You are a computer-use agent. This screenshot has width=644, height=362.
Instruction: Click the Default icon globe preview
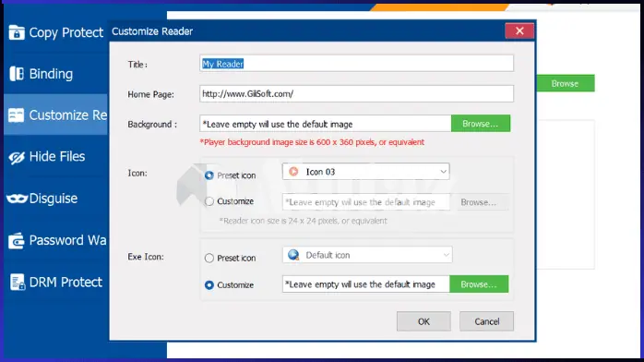click(x=293, y=255)
